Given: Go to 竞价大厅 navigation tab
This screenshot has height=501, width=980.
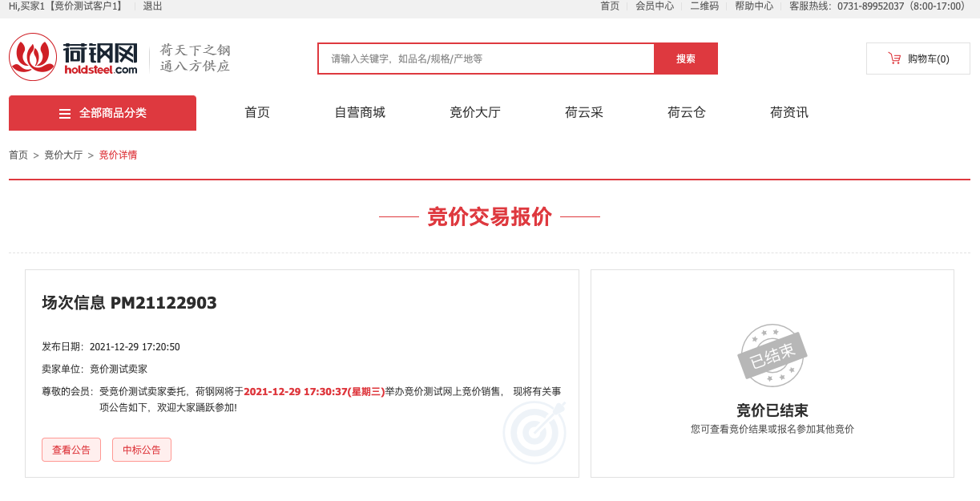Looking at the screenshot, I should [x=475, y=112].
